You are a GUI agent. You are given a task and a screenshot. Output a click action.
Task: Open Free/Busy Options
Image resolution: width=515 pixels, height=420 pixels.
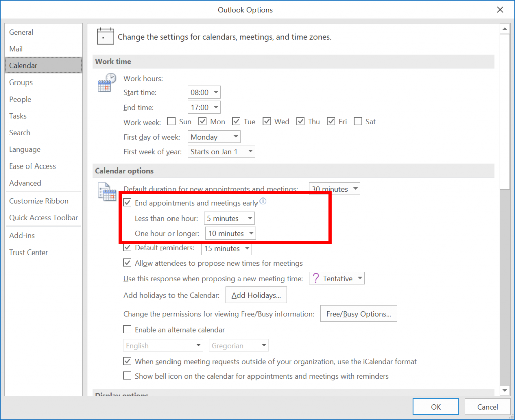[359, 314]
